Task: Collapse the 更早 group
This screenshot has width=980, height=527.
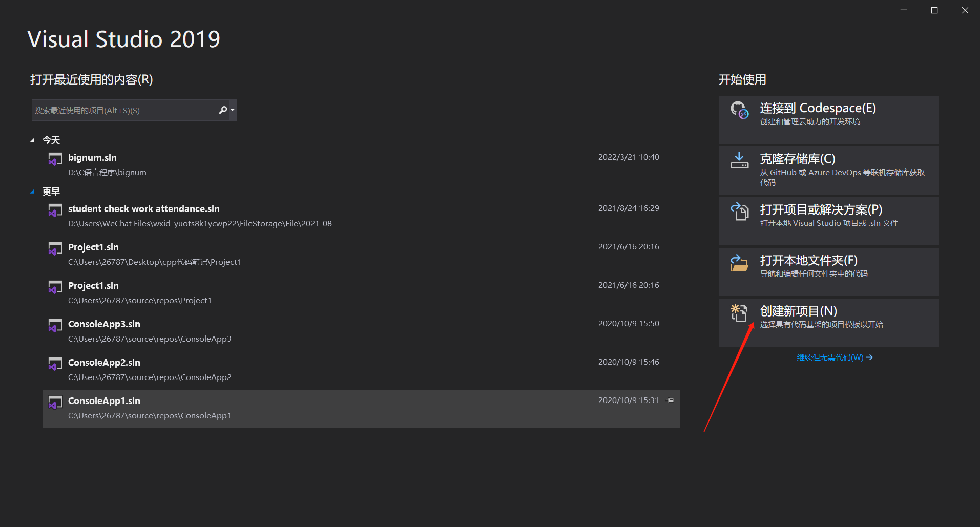Action: [33, 191]
